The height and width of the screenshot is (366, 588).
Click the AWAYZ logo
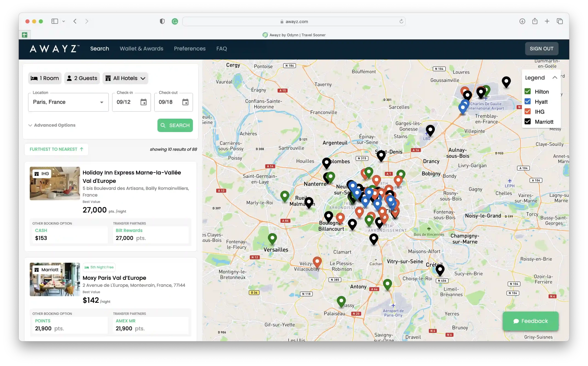[54, 49]
